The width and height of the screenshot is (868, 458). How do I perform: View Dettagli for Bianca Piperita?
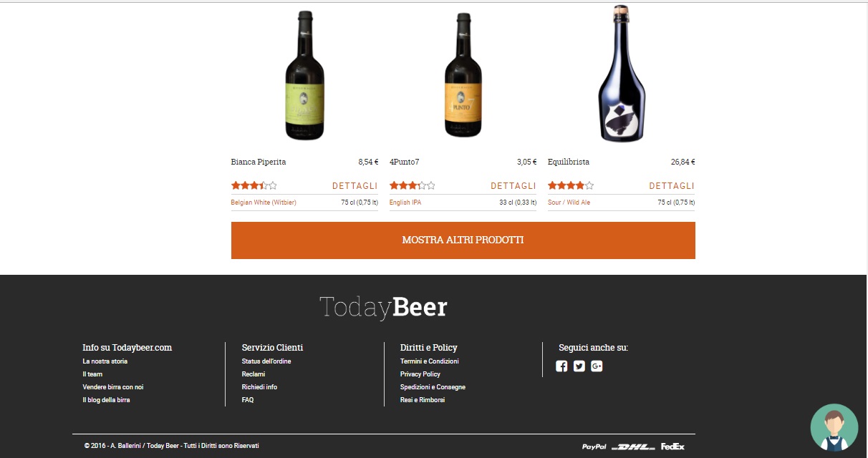tap(355, 186)
